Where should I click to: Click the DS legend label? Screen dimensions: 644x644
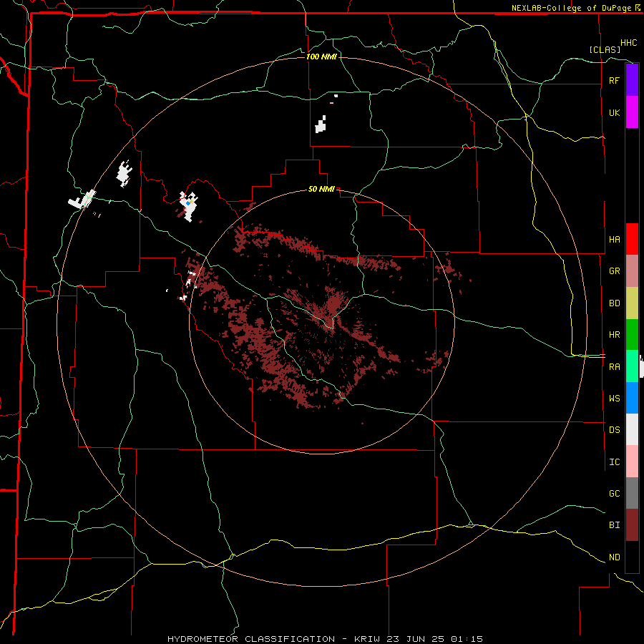[x=614, y=430]
